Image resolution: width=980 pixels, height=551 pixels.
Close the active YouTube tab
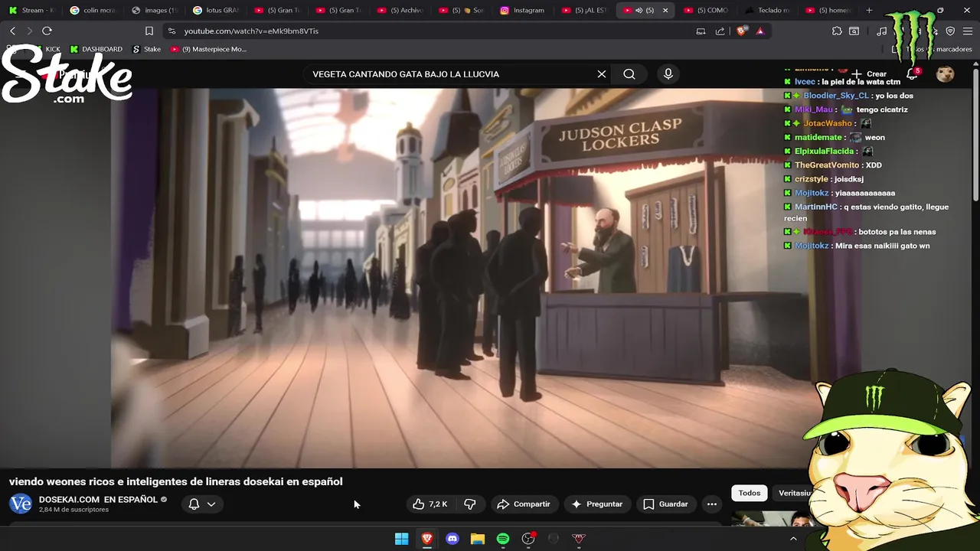click(665, 10)
